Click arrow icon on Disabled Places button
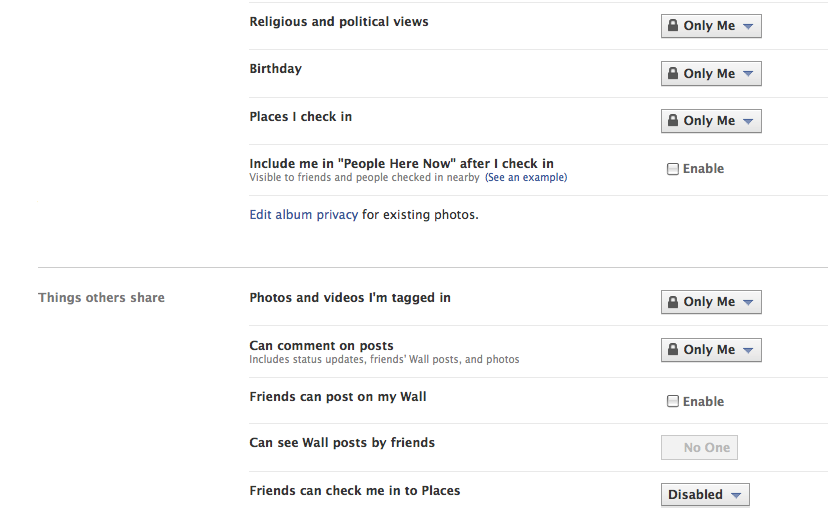This screenshot has width=828, height=528. click(736, 495)
